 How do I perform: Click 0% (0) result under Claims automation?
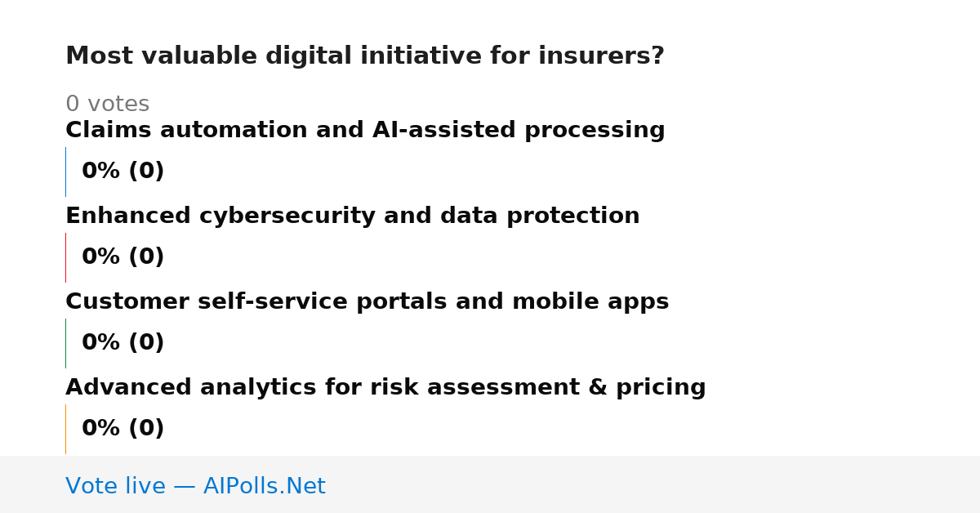[x=122, y=172]
